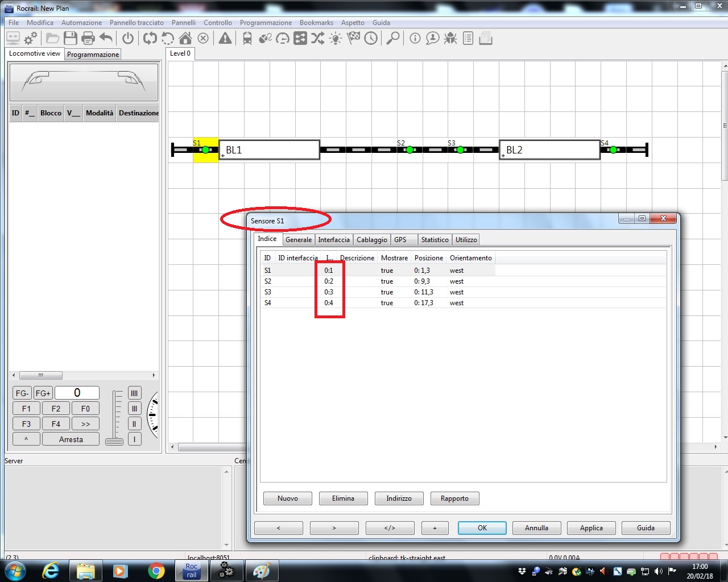Screen dimensions: 728x582
Task: Switch to the Interfaccia tab
Action: point(334,240)
